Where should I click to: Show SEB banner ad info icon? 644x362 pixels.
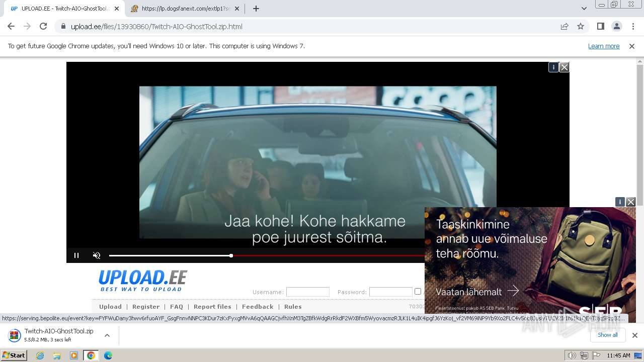(x=620, y=202)
